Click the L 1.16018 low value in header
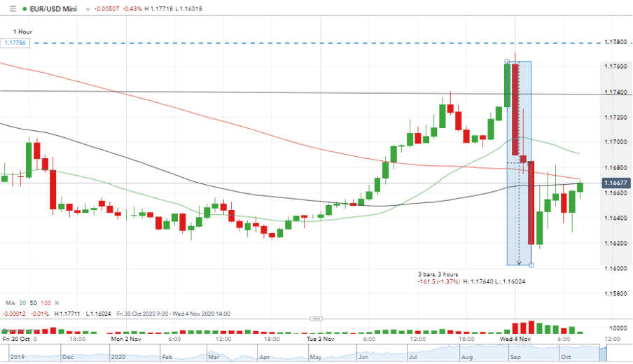The width and height of the screenshot is (633, 364). click(x=188, y=8)
